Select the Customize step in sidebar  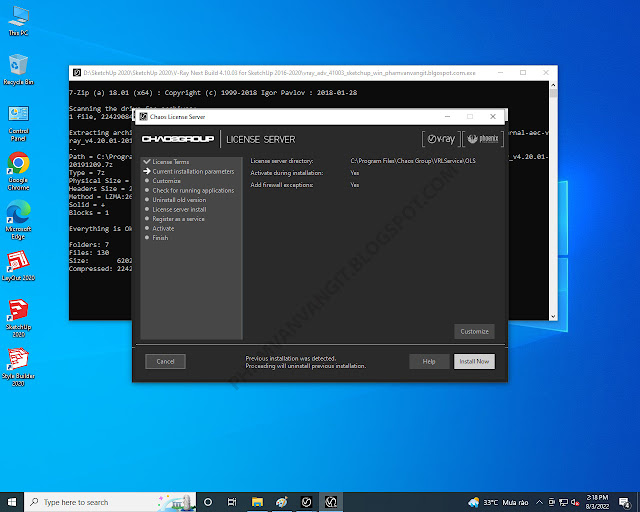click(167, 181)
